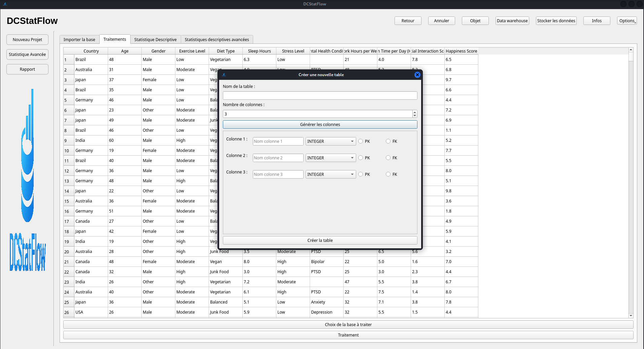Select PK radio for Colonne 1
This screenshot has height=349, width=644.
click(x=361, y=141)
